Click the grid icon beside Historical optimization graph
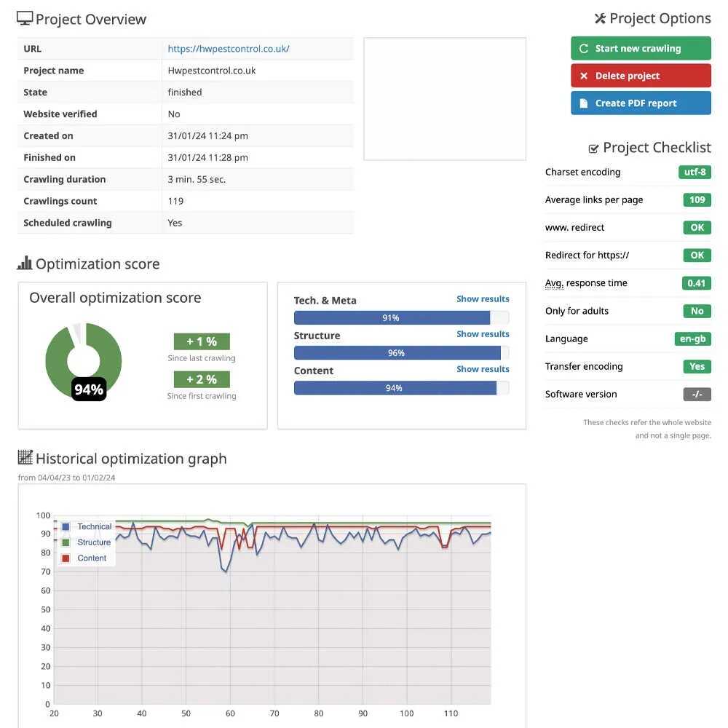Image resolution: width=728 pixels, height=728 pixels. point(25,457)
